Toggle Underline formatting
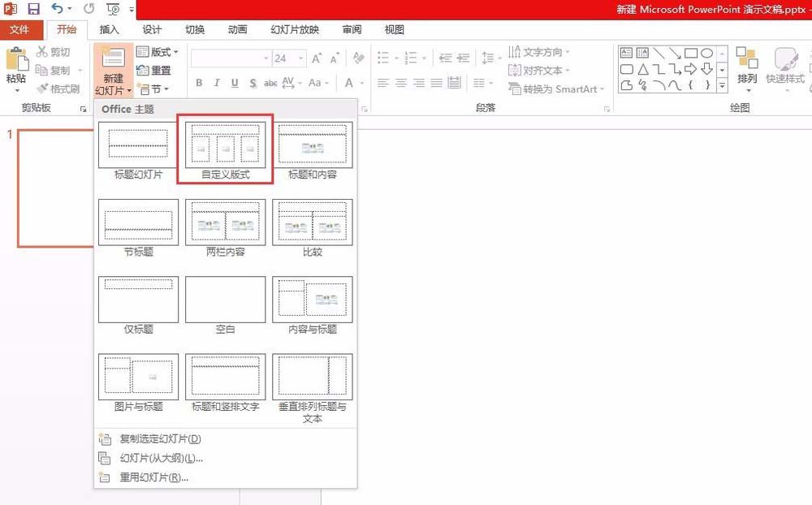The height and width of the screenshot is (505, 812). pos(235,83)
